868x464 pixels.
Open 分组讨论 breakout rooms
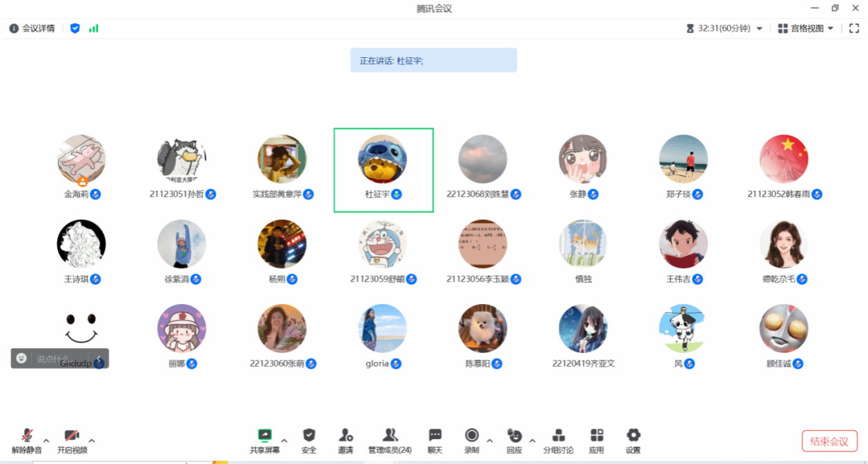pos(559,440)
